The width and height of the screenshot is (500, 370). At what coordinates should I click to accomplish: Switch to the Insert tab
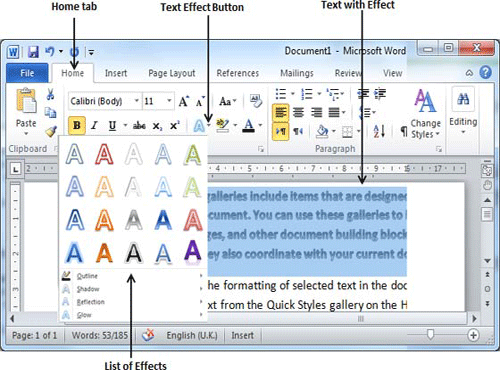116,73
